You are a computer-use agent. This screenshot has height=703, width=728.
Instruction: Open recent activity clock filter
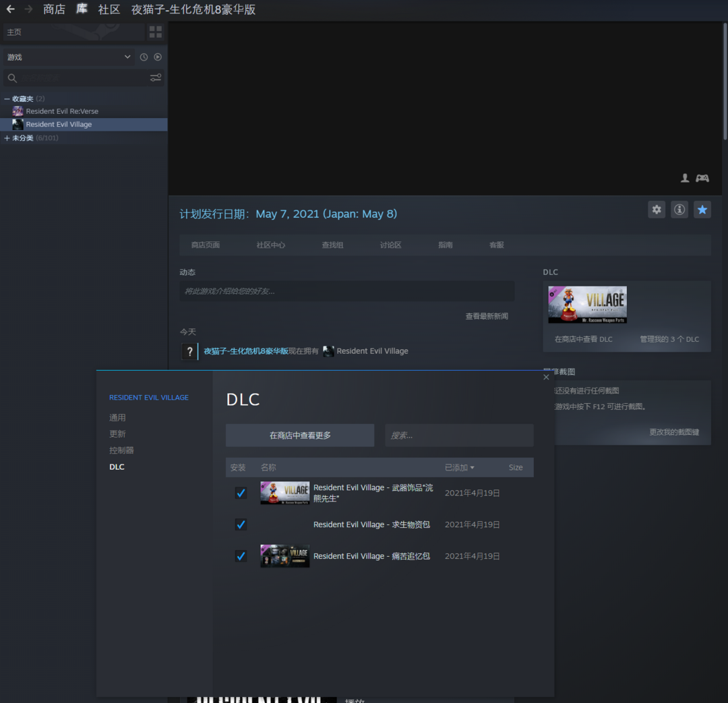point(144,57)
